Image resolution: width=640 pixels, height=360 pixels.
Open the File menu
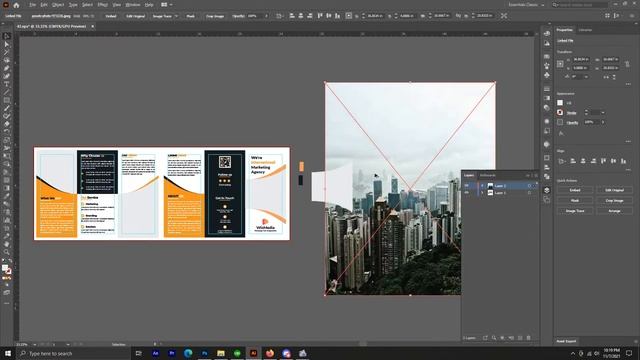[32, 5]
